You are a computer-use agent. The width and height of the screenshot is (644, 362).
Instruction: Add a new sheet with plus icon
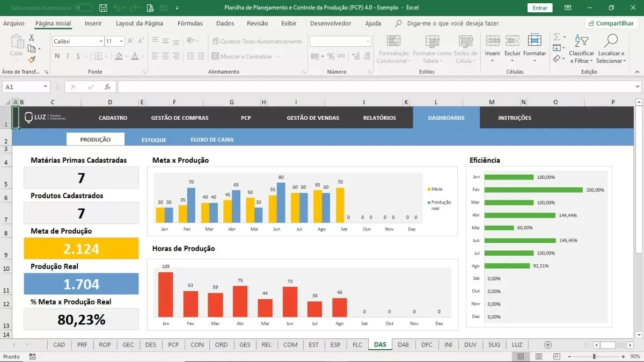pos(547,345)
